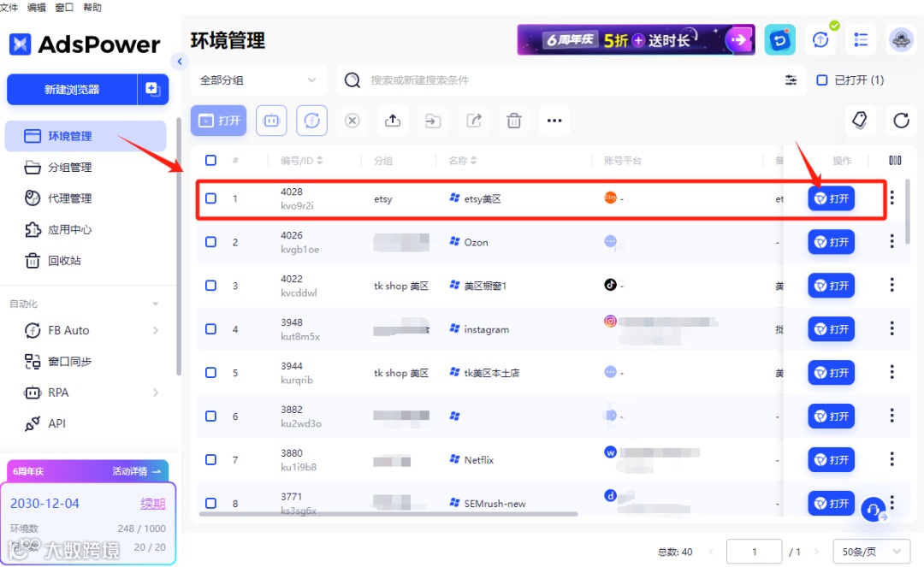Open the 编辑 menu
The width and height of the screenshot is (924, 567).
coord(37,7)
